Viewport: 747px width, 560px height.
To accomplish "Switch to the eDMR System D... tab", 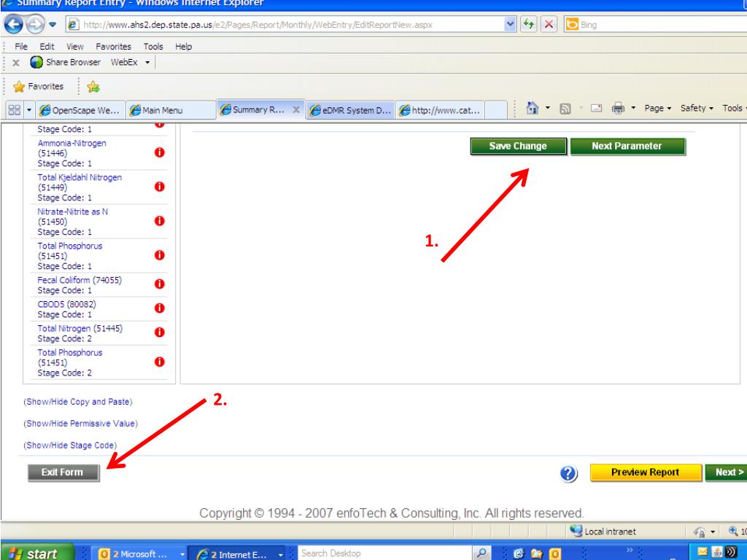I will 350,110.
